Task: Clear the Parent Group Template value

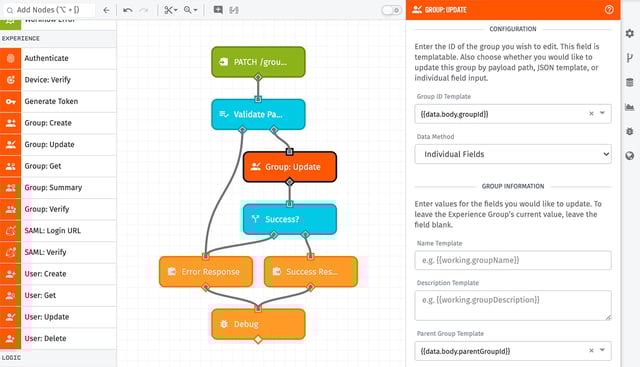Action: [591, 351]
